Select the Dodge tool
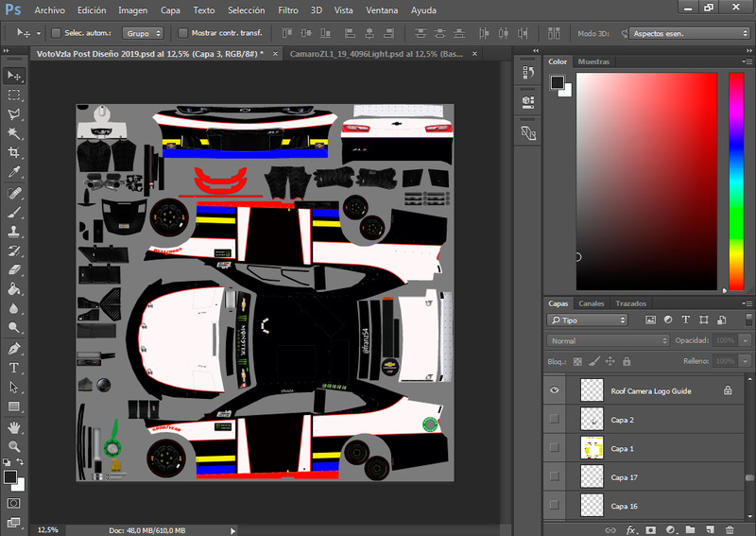 [14, 328]
